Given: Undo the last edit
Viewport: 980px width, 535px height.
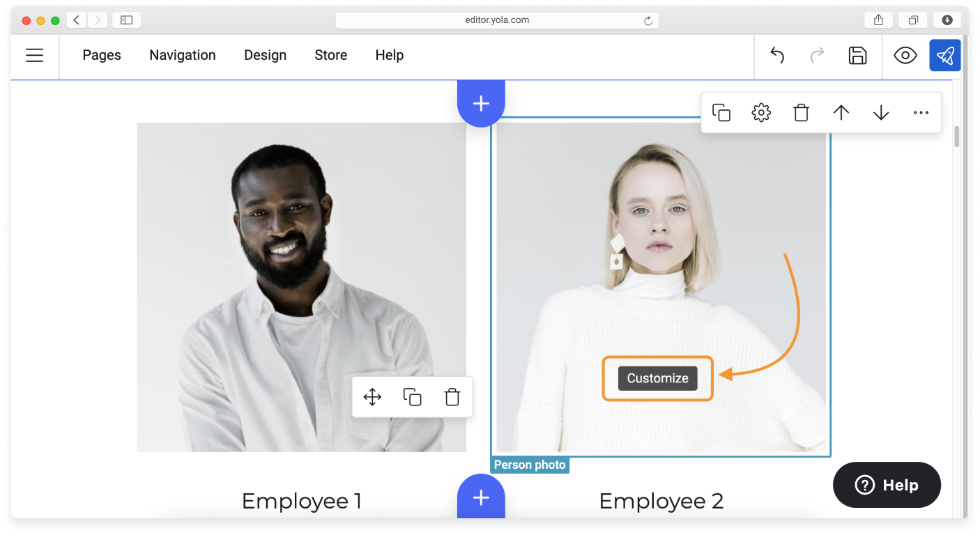Looking at the screenshot, I should pos(776,55).
